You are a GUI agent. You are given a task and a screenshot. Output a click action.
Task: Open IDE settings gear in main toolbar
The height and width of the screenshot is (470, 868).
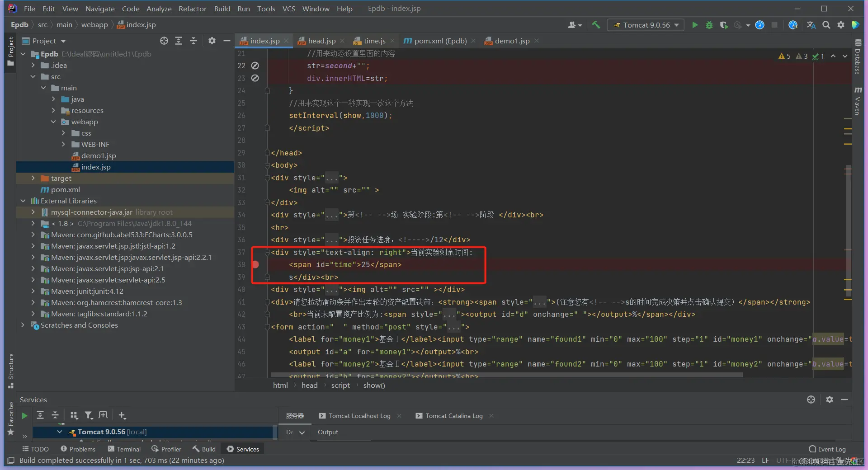click(840, 25)
